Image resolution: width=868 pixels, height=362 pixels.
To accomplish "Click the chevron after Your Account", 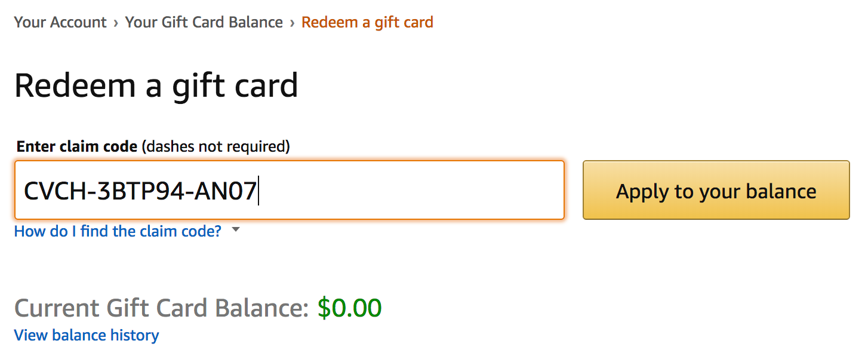I will click(115, 23).
